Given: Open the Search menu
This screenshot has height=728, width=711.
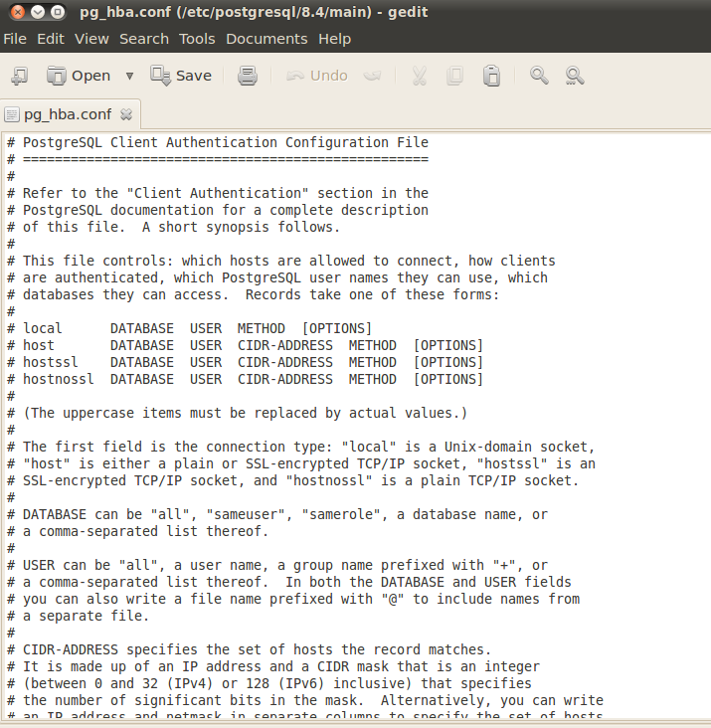Looking at the screenshot, I should [144, 39].
